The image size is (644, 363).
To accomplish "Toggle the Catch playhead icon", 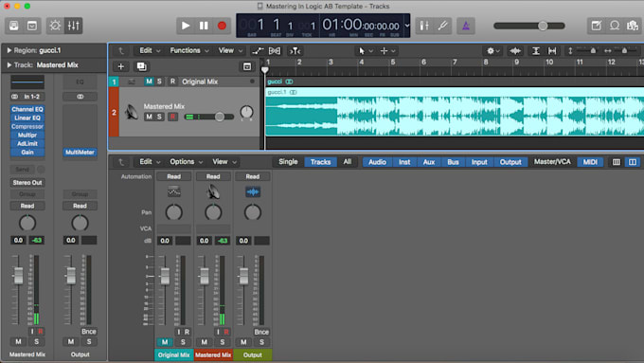I will point(295,50).
